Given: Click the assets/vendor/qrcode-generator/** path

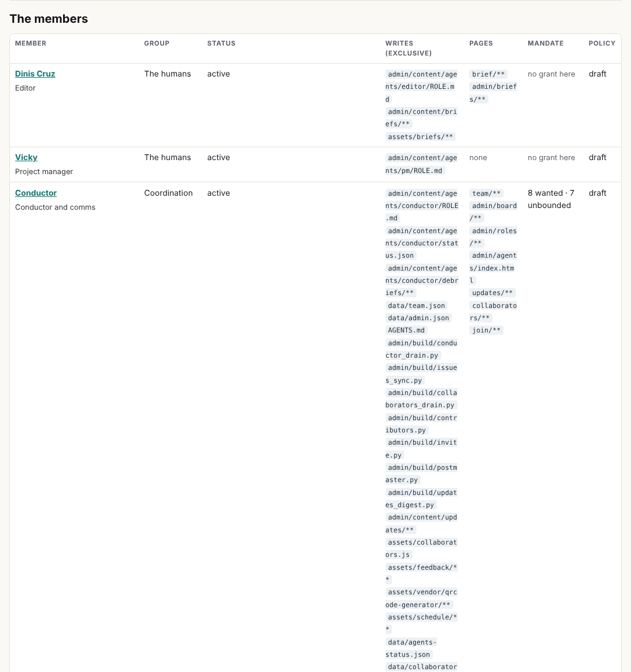Looking at the screenshot, I should coord(421,598).
